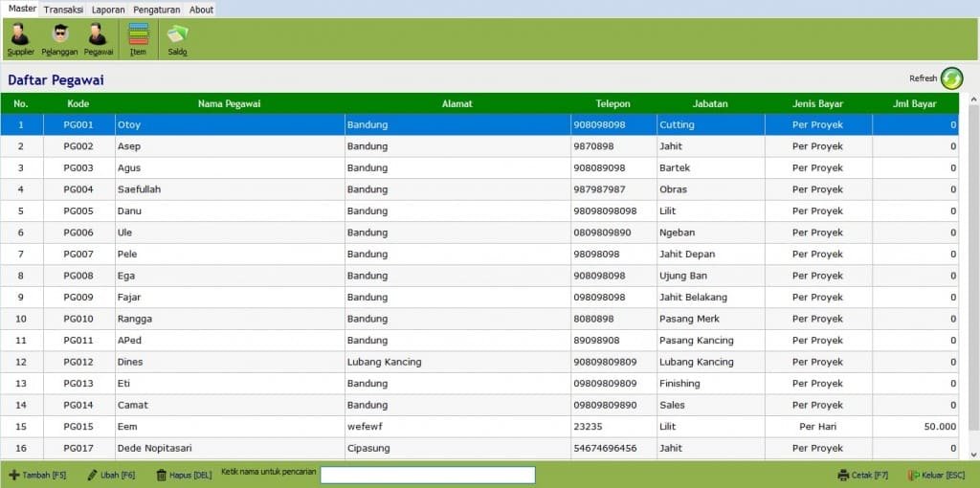The image size is (980, 488).
Task: Click the green Refresh icon
Action: pos(952,78)
